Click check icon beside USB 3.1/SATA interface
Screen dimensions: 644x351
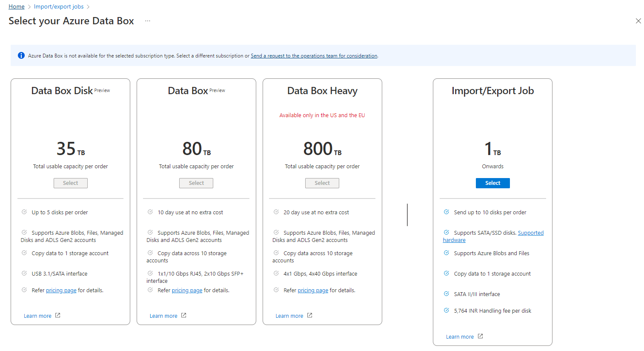click(24, 273)
